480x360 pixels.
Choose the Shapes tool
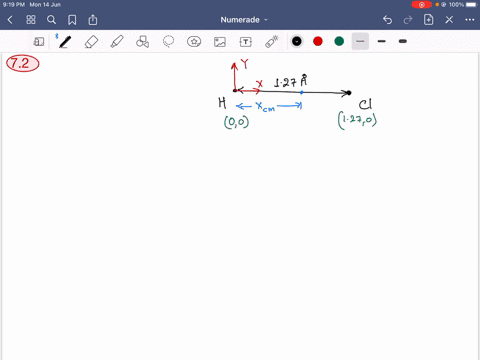[x=143, y=42]
